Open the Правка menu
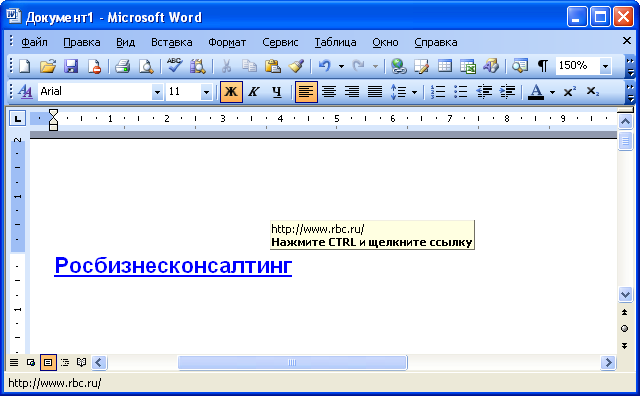The image size is (640, 396). pos(82,42)
